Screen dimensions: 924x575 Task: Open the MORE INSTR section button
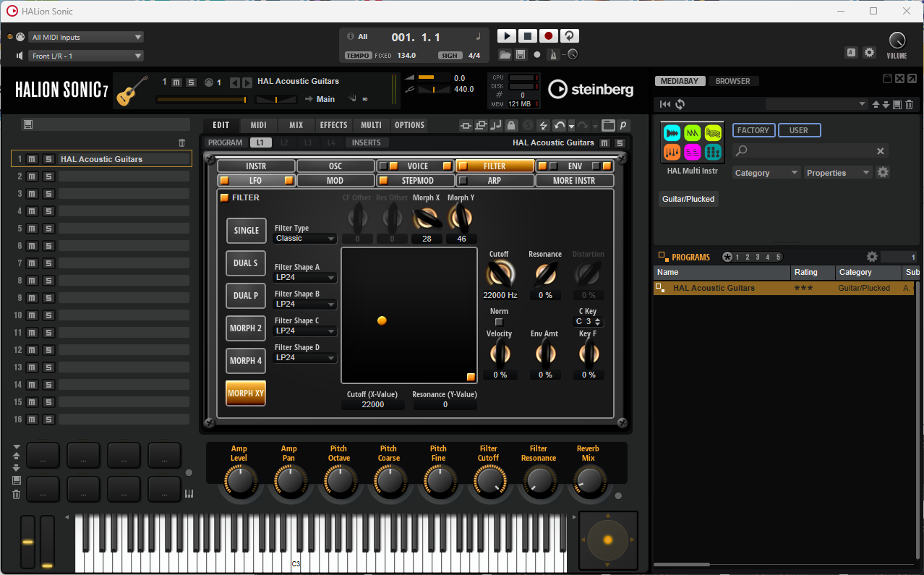[x=574, y=181]
